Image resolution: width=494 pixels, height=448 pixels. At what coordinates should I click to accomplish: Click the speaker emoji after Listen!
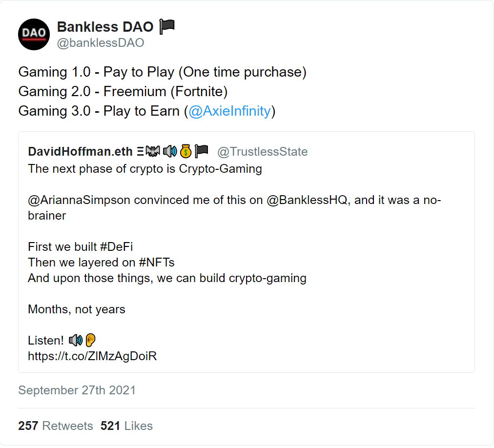(x=76, y=340)
